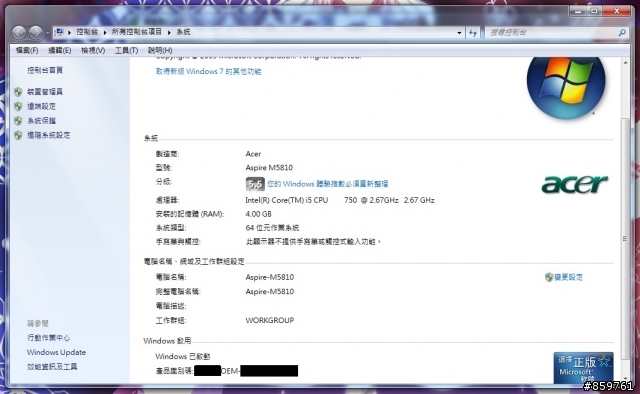Image resolution: width=640 pixels, height=394 pixels.
Task: Open Windows 體驗指數必須重新整理 link
Action: point(327,184)
